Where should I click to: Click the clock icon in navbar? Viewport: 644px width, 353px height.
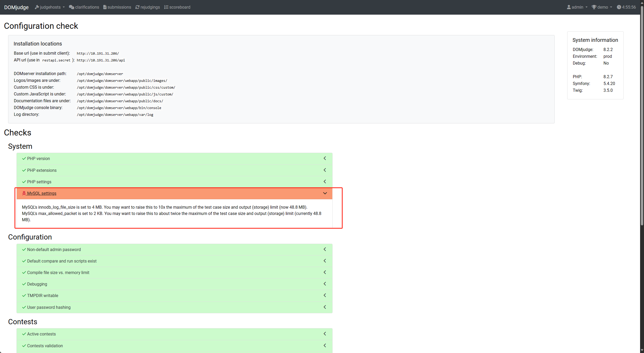[x=619, y=7]
